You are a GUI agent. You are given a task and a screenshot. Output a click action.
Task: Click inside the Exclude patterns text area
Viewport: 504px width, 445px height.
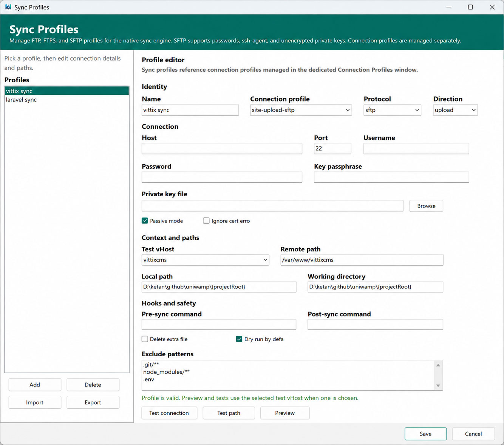coord(288,376)
